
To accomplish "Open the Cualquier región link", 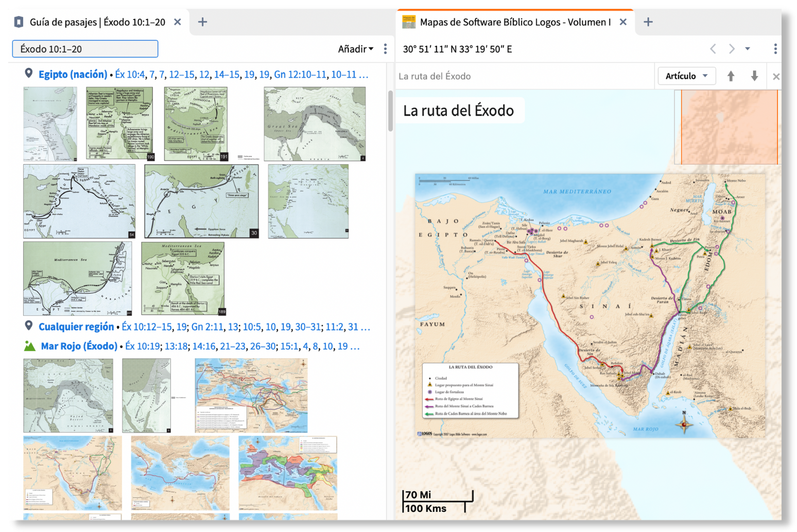I will (x=76, y=327).
